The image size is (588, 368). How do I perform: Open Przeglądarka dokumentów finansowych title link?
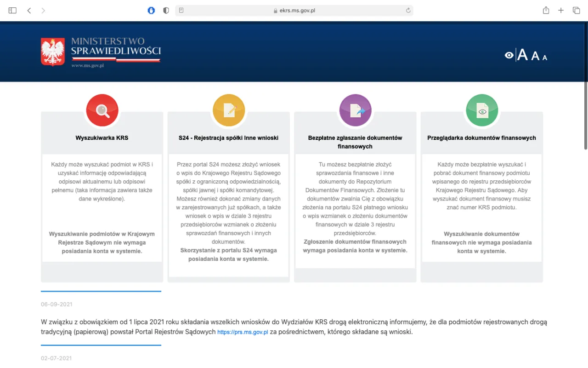pos(481,138)
